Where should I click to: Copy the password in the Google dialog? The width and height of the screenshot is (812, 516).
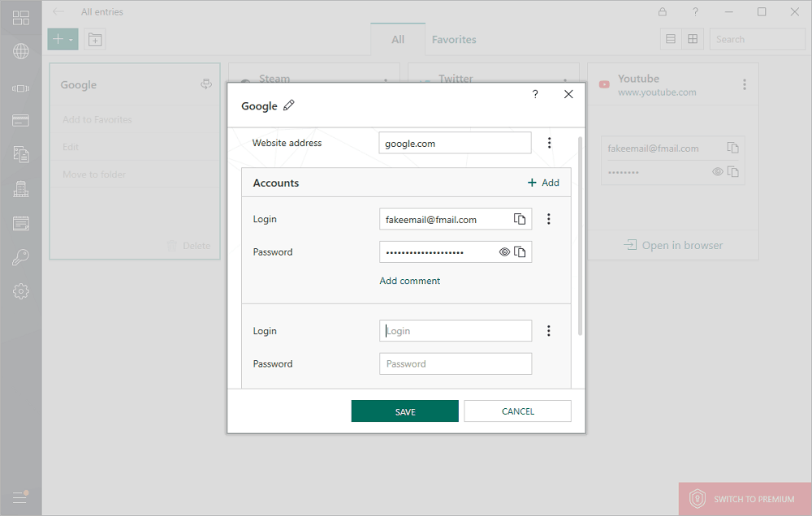(520, 252)
